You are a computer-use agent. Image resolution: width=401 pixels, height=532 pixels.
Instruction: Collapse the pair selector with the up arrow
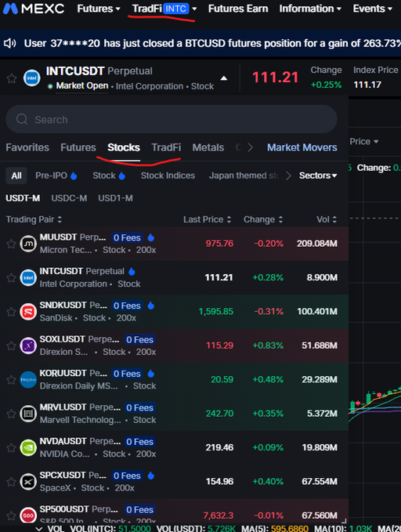coord(224,78)
